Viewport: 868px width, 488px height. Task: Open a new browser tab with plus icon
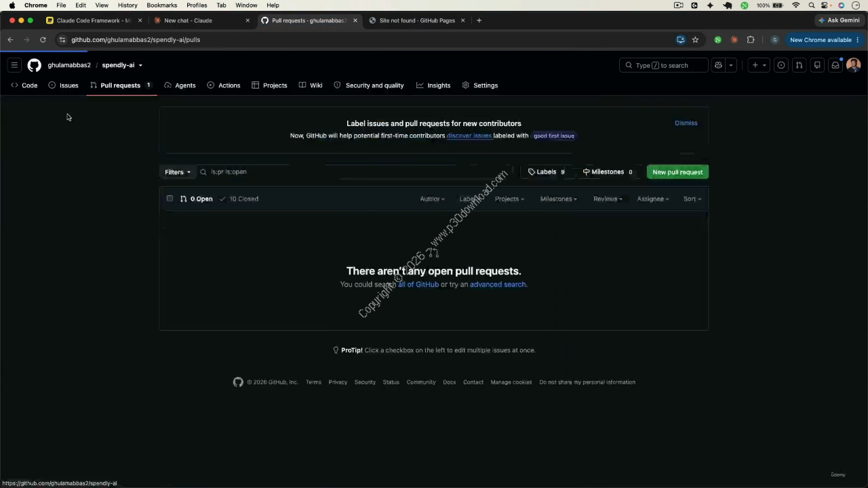click(x=479, y=20)
